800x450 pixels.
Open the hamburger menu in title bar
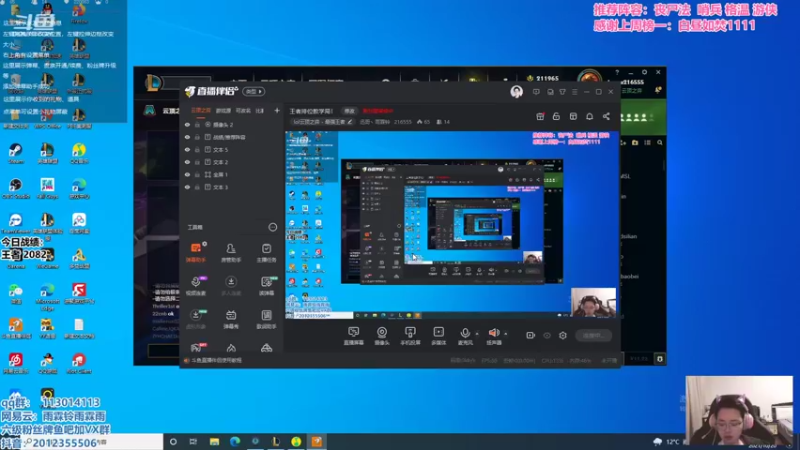(x=575, y=92)
